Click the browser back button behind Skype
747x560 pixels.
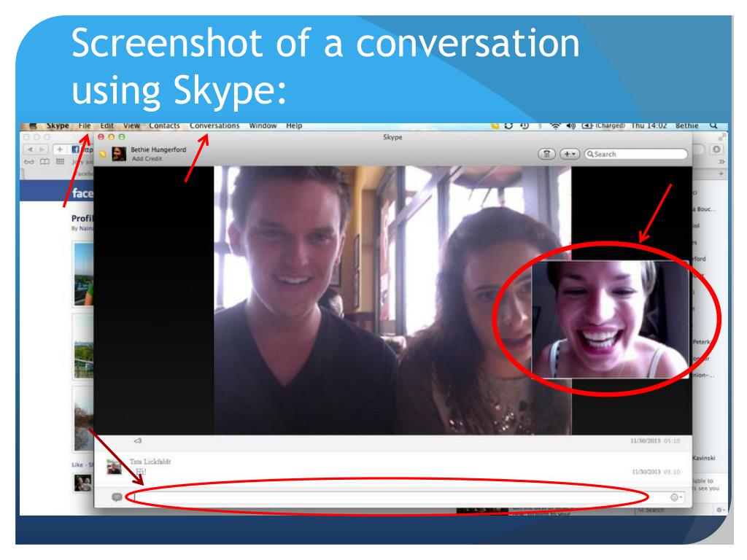[29, 149]
